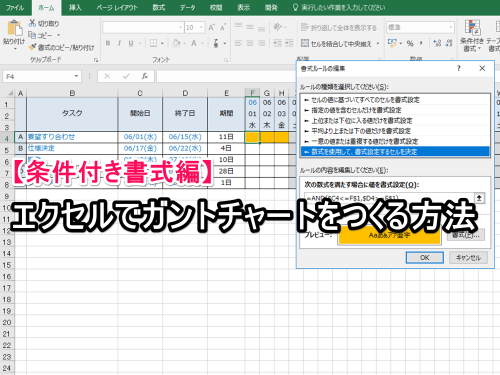Decrease font size with the small A icon
Viewport: 500px width, 375px height.
click(223, 27)
